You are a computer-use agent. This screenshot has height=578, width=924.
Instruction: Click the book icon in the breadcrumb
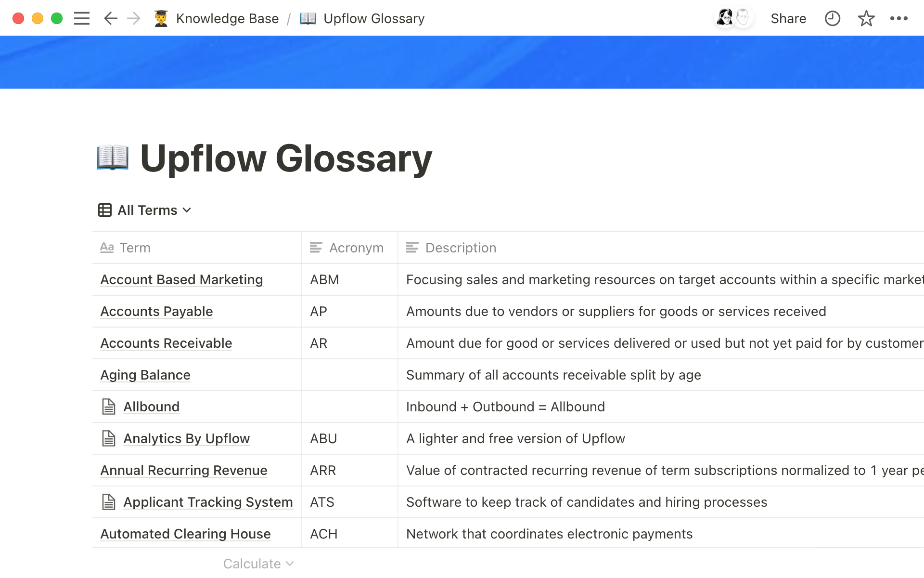pyautogui.click(x=308, y=18)
